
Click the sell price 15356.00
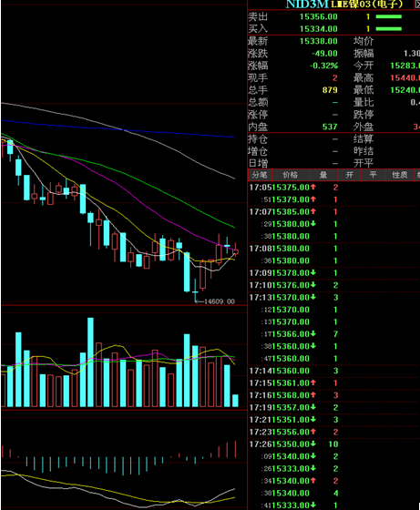318,16
